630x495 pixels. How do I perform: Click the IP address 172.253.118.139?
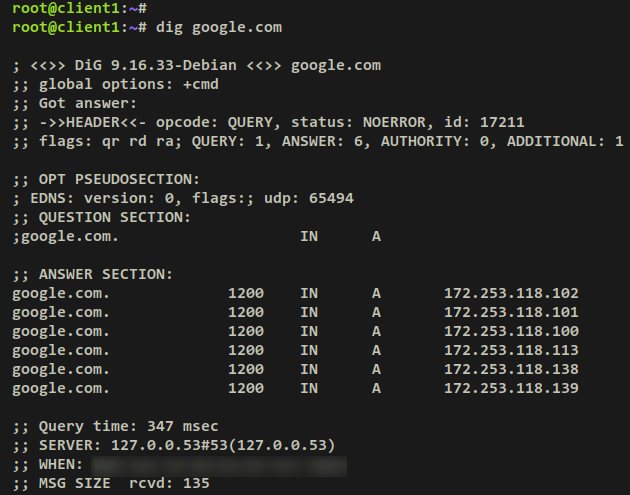coord(511,388)
